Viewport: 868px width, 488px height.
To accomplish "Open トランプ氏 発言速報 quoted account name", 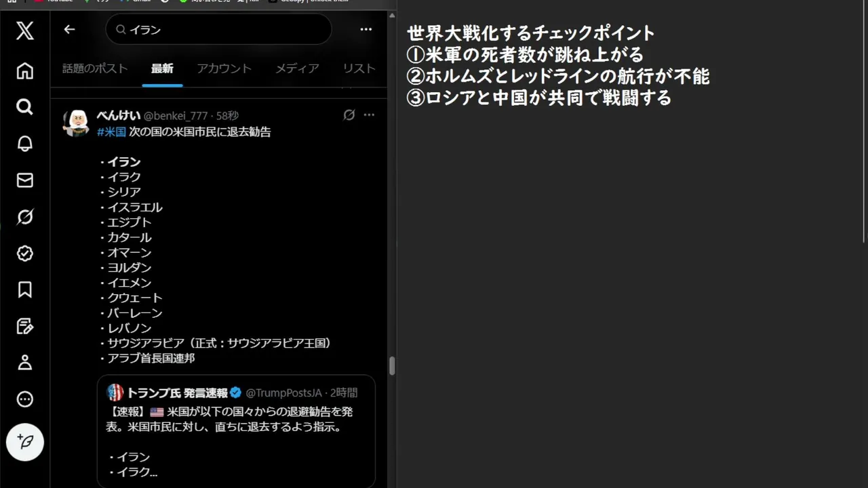I will 178,392.
